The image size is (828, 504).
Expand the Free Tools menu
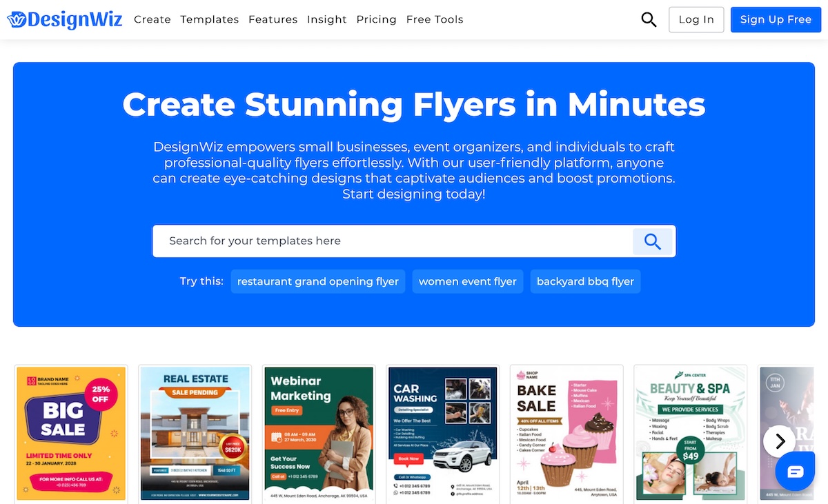[x=435, y=19]
